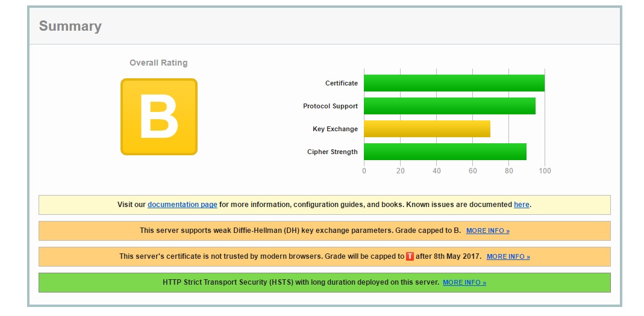Viewport: 644px width, 316px height.
Task: Click the Certificate chart label
Action: point(342,83)
